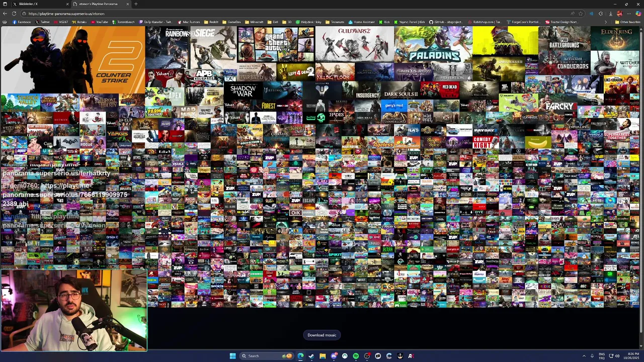
Task: Open the Minecraft bookmarks folder
Action: tap(254, 22)
